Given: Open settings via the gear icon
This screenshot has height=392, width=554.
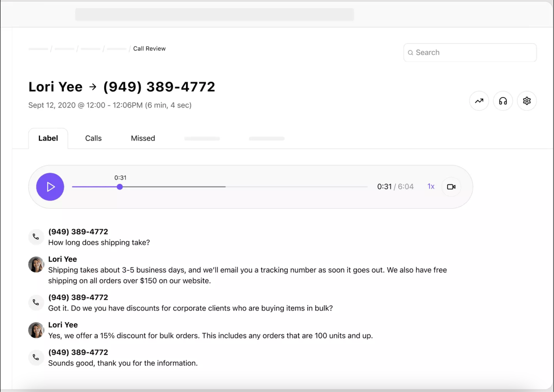Looking at the screenshot, I should tap(527, 101).
